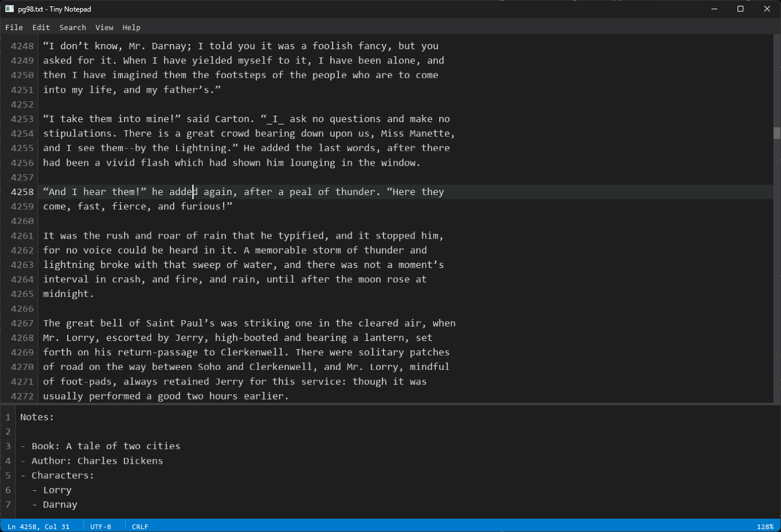Click the word 'foot-pads,' on line 4271
This screenshot has height=532, width=781.
89,381
